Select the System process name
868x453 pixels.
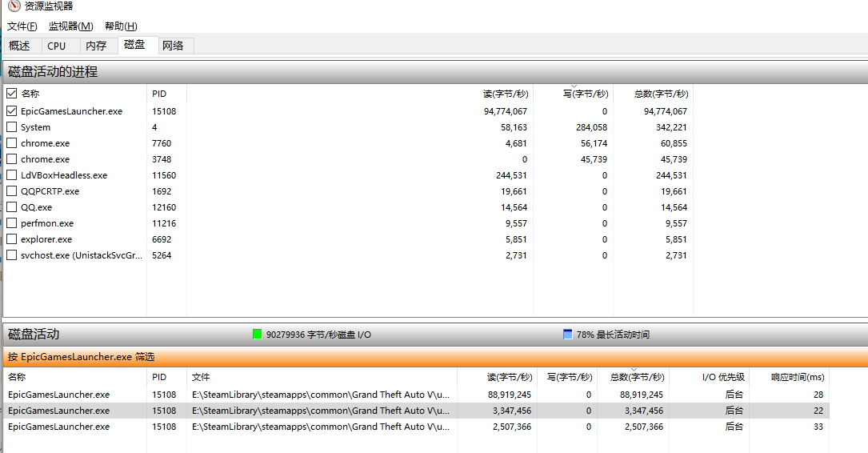click(35, 127)
